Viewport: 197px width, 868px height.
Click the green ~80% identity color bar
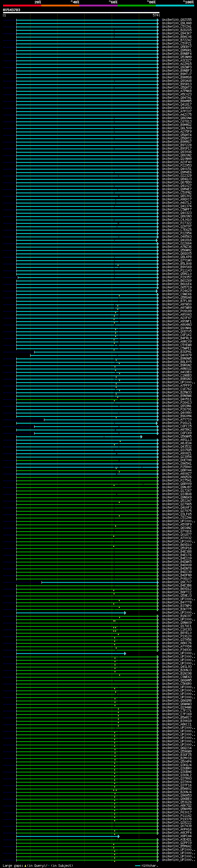click(x=137, y=6)
